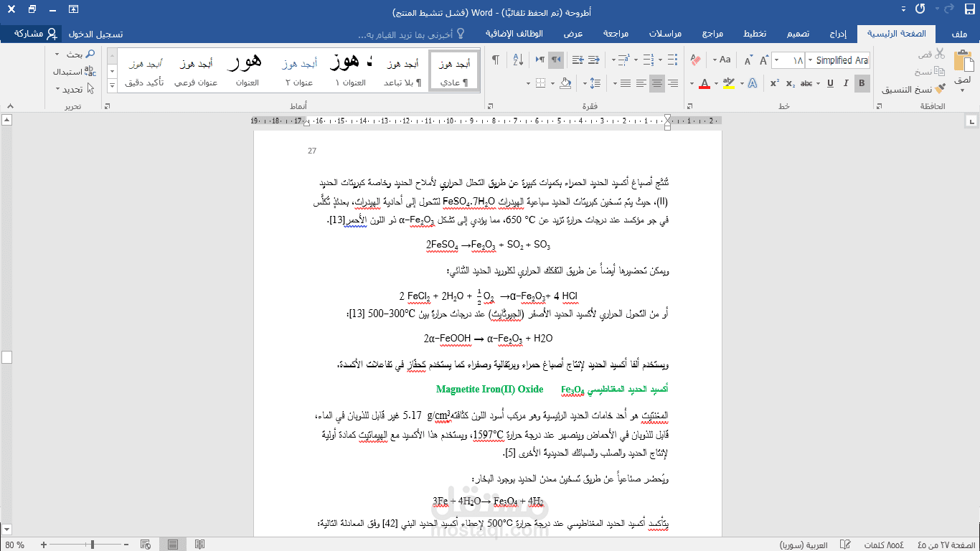Click the shading paint bucket icon

click(x=565, y=83)
